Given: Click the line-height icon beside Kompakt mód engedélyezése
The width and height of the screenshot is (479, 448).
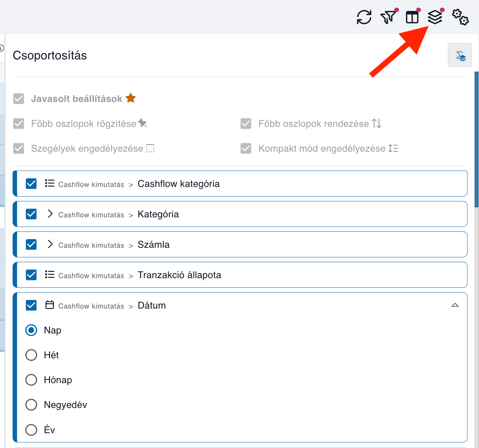Looking at the screenshot, I should 393,148.
